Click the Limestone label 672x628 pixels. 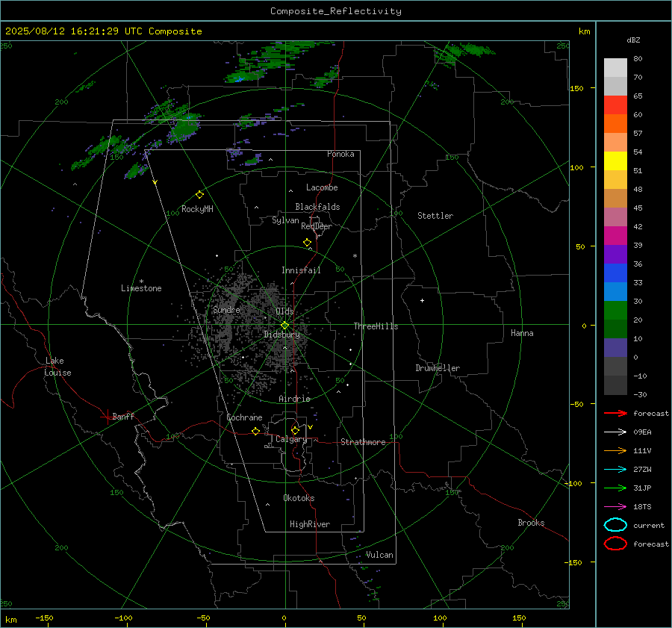click(141, 288)
